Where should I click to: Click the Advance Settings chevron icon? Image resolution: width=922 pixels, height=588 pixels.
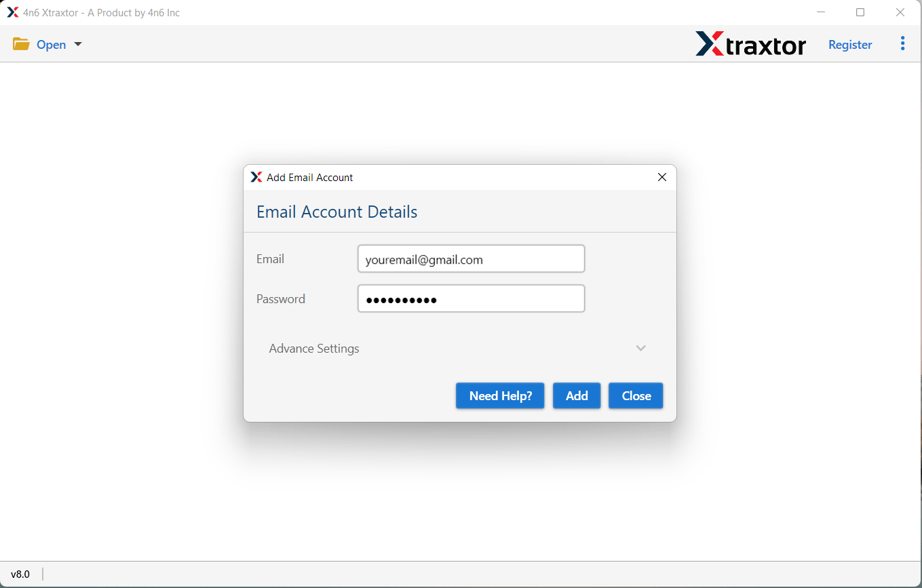640,348
